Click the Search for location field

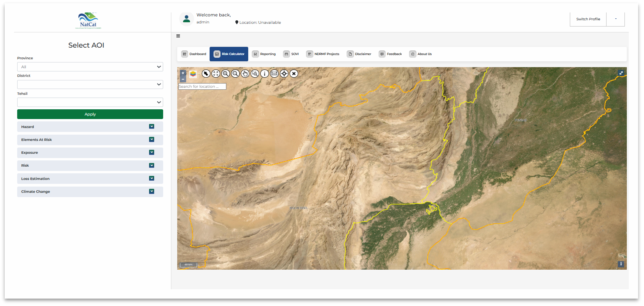pos(202,87)
